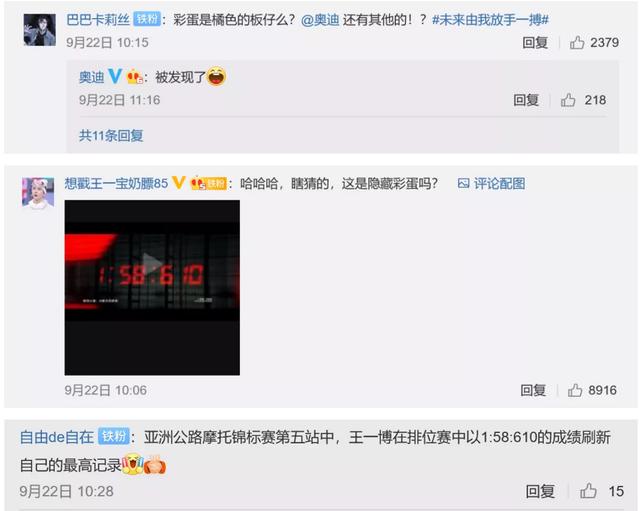Reply to 巴巴卡莉丝's comment
The image size is (640, 511).
pos(535,42)
